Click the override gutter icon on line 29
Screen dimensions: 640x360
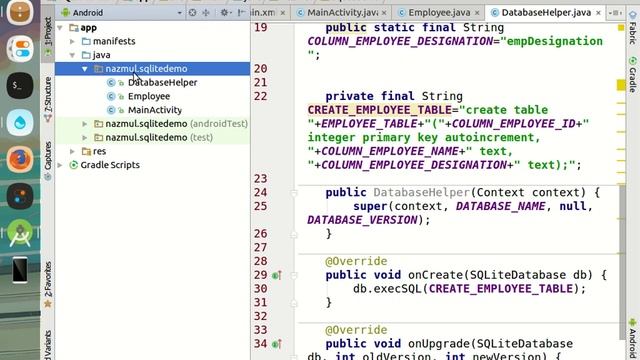(277, 276)
